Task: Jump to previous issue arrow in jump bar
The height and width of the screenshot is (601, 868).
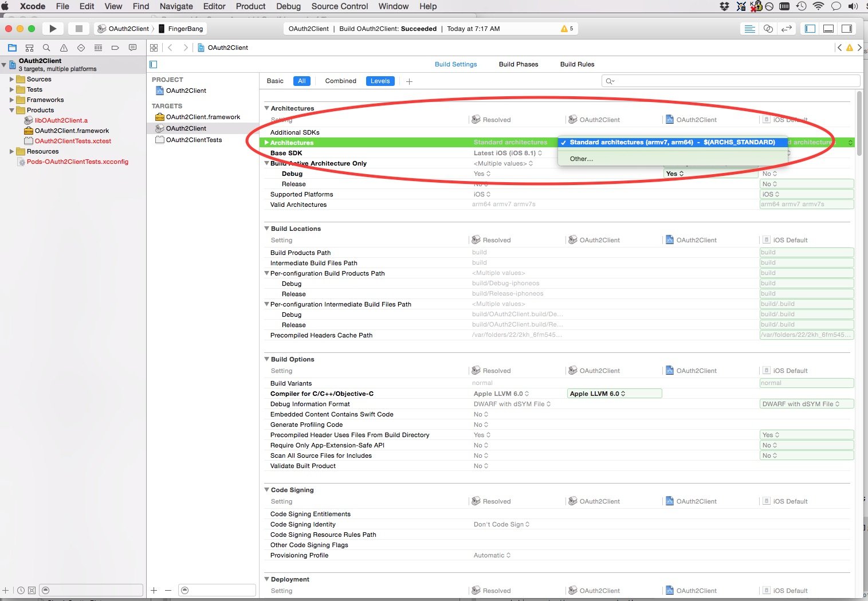Action: pos(839,48)
